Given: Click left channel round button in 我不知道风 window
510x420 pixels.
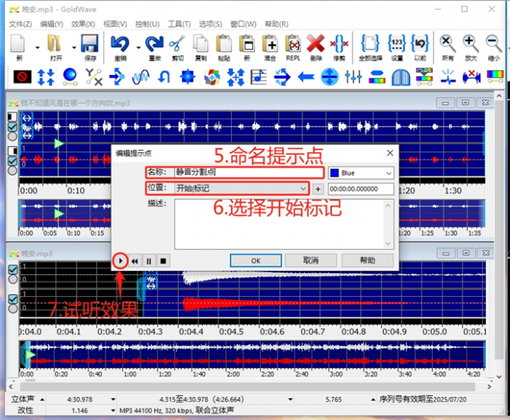Looking at the screenshot, I should tap(12, 136).
